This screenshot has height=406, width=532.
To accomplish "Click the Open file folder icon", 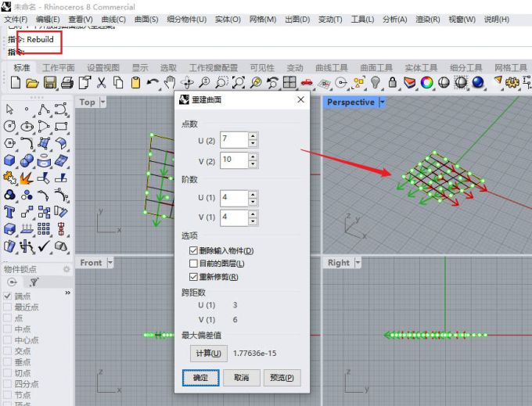I will (32, 82).
